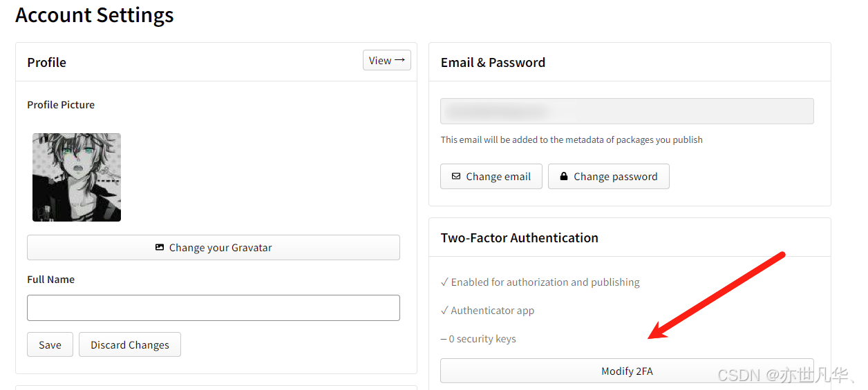Click the Account Settings page heading
Image resolution: width=868 pixels, height=390 pixels.
tap(95, 15)
